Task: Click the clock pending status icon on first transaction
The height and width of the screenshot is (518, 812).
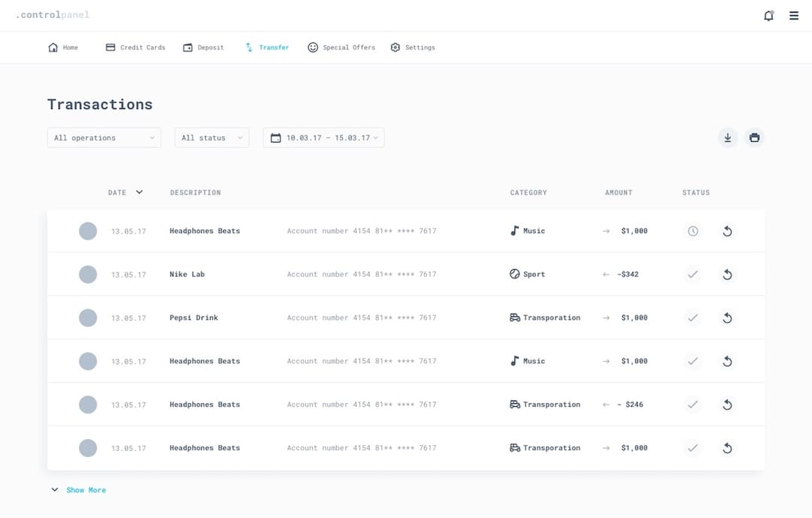Action: pos(692,231)
